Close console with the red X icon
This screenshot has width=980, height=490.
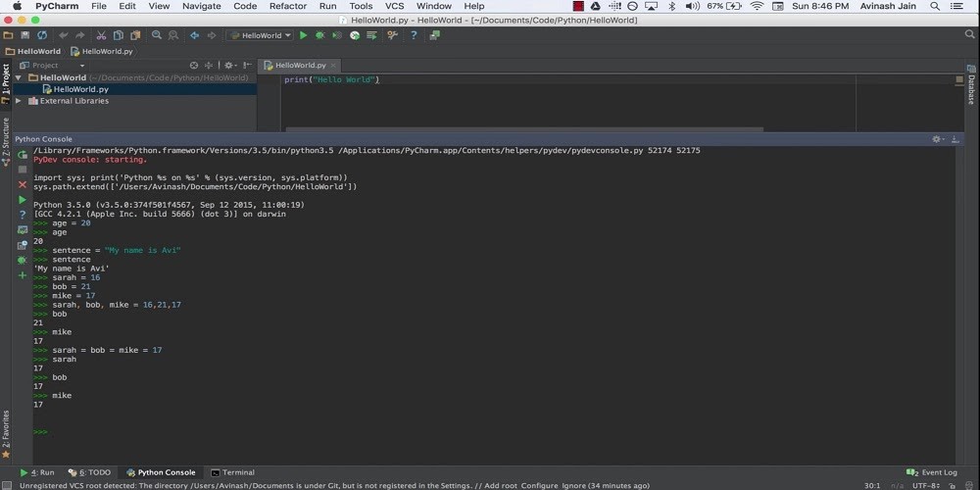click(x=23, y=184)
